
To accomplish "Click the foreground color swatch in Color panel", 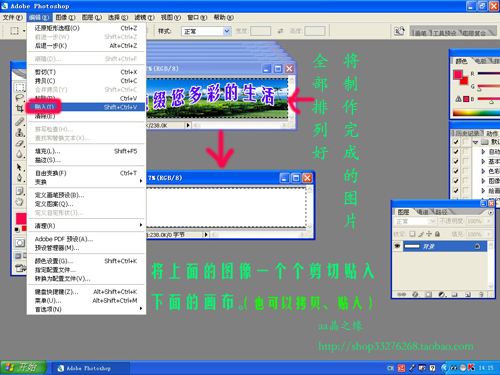I will (x=458, y=74).
